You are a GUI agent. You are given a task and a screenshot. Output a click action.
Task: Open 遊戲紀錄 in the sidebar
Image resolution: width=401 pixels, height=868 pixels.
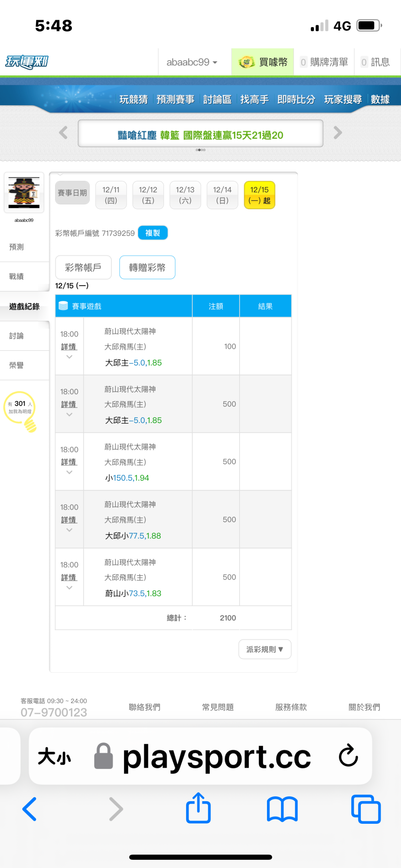pyautogui.click(x=25, y=306)
